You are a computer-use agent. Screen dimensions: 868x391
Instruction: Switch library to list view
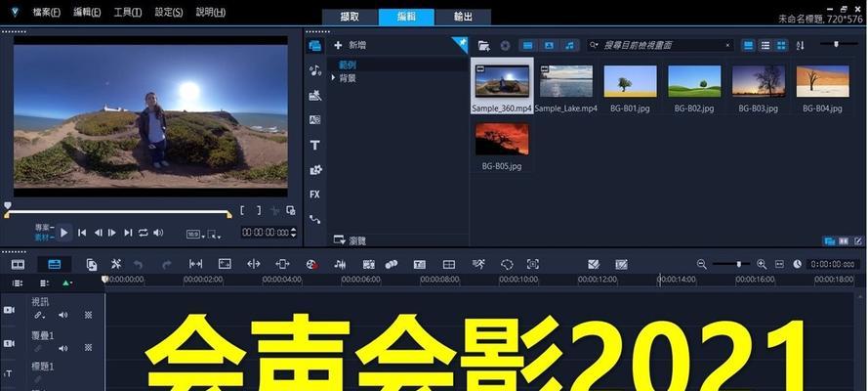pyautogui.click(x=765, y=45)
